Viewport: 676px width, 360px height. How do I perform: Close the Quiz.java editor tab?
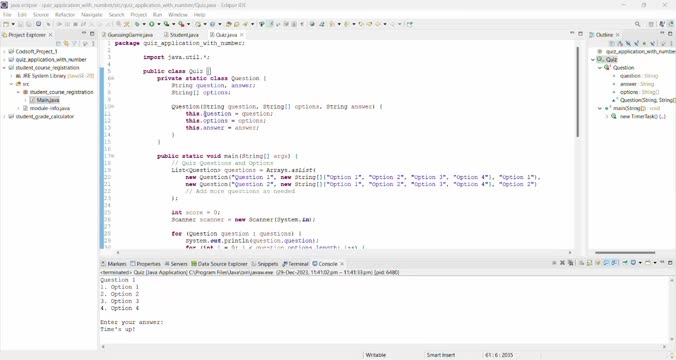[241, 34]
